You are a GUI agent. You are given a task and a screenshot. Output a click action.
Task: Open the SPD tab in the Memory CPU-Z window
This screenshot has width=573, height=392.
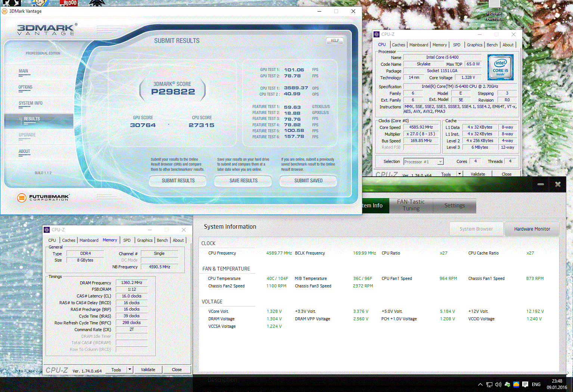click(127, 240)
